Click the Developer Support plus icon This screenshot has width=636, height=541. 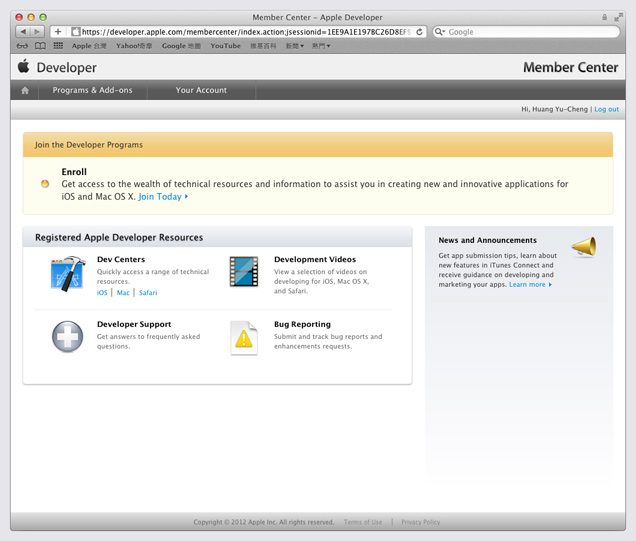[67, 337]
